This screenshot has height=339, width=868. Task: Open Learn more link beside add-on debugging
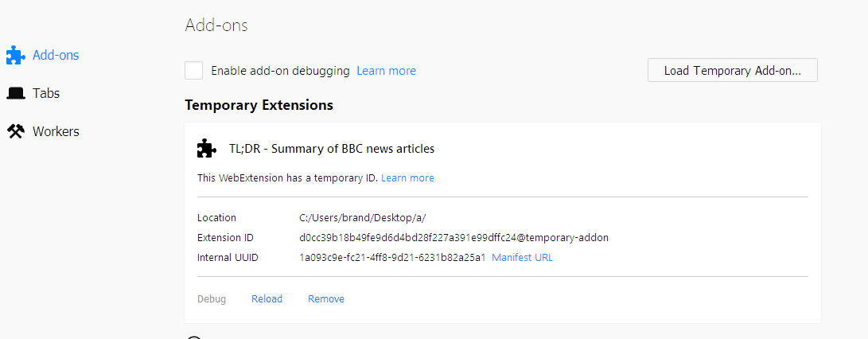pos(386,71)
